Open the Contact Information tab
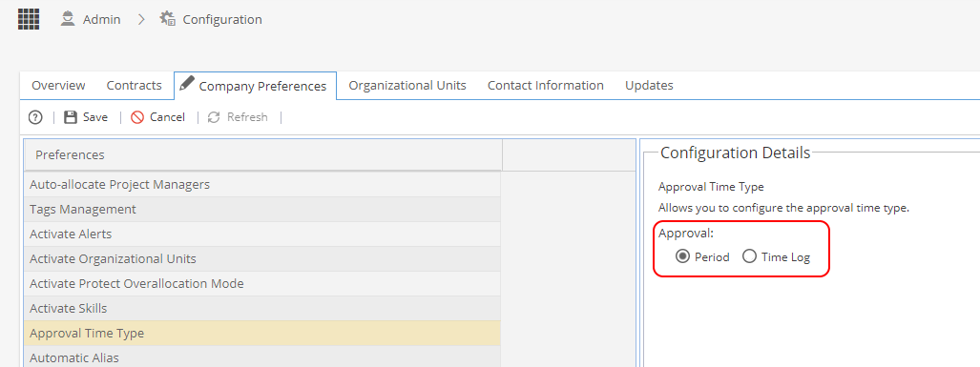The height and width of the screenshot is (367, 980). (546, 86)
